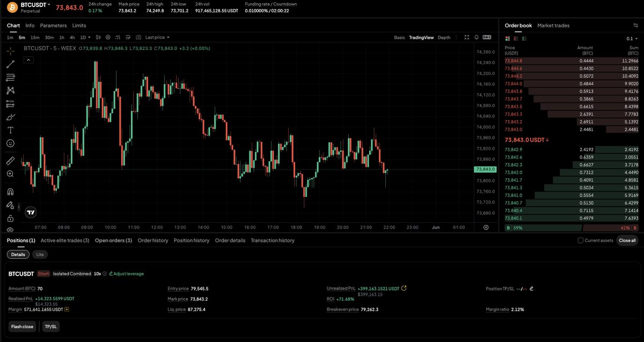Open order book 0.1 precision dropdown
This screenshot has height=342, width=644.
[x=632, y=39]
